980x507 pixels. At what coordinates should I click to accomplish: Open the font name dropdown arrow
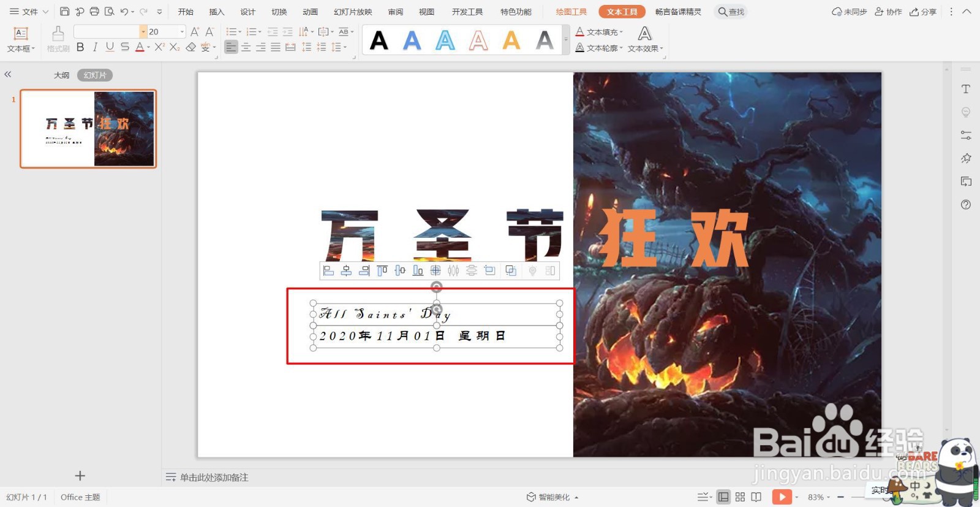click(143, 32)
